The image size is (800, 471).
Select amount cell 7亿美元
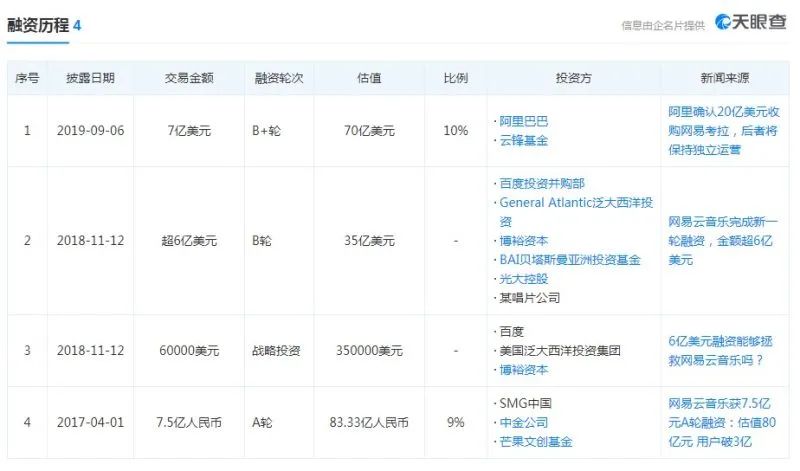[189, 131]
